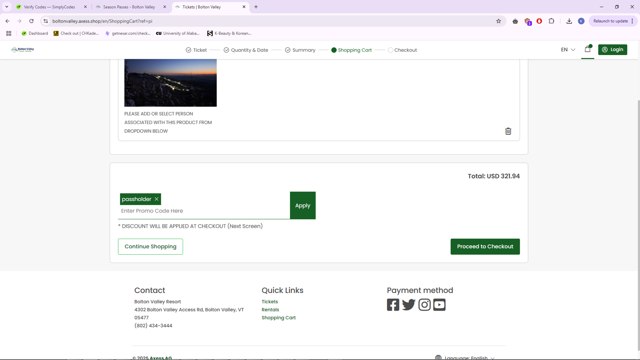Viewport: 640px width, 360px height.
Task: Click the phone number (802) 434-3444
Action: [153, 326]
